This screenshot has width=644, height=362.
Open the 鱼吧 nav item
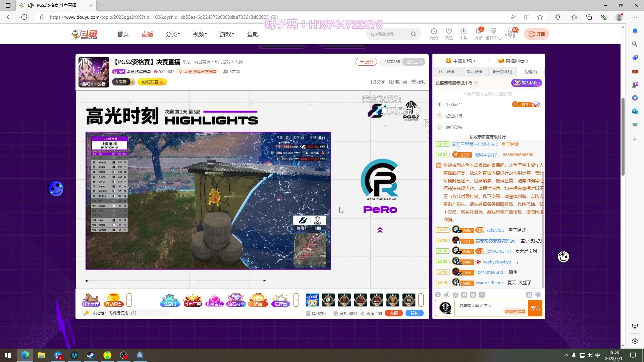[253, 34]
